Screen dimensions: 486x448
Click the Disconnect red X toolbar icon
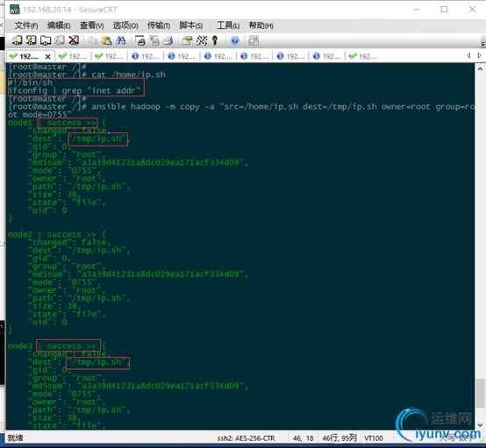[74, 40]
